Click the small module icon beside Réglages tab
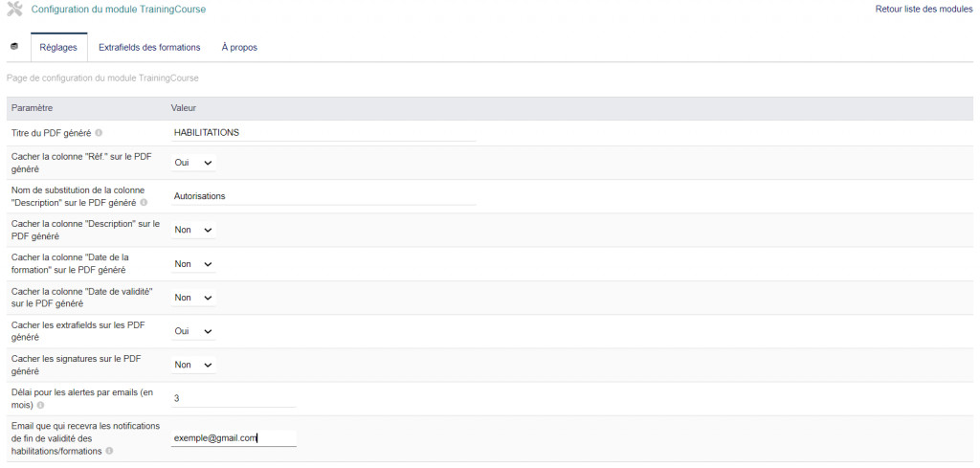Viewport: 980px width, 468px height. click(x=13, y=46)
